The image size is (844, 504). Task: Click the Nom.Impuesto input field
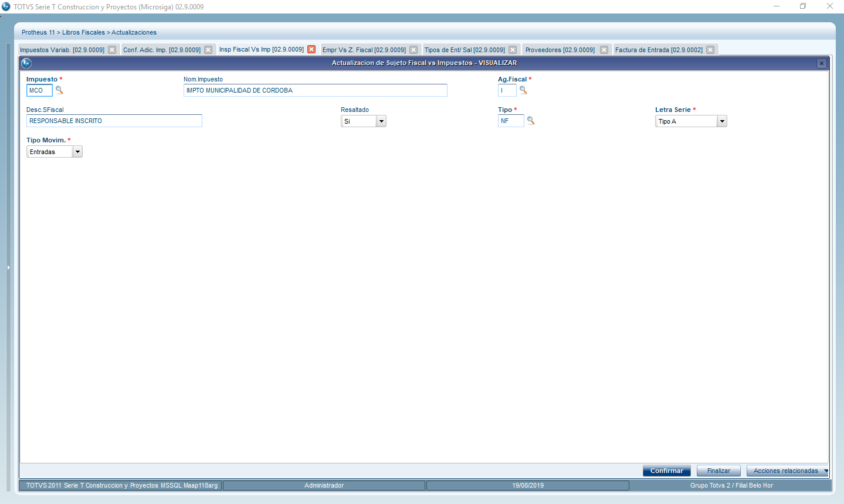[316, 90]
